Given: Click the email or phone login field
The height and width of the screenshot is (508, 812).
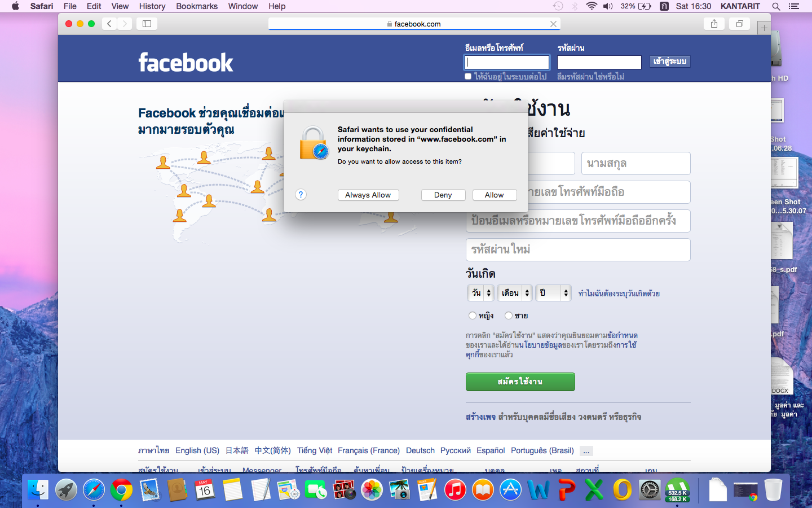Looking at the screenshot, I should click(x=507, y=62).
